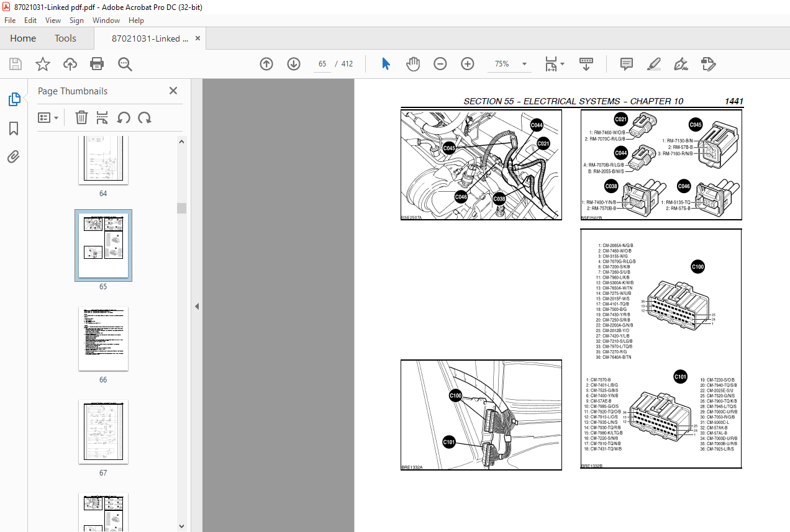Choose the Selection arrow tool
The width and height of the screenshot is (790, 532).
click(386, 64)
